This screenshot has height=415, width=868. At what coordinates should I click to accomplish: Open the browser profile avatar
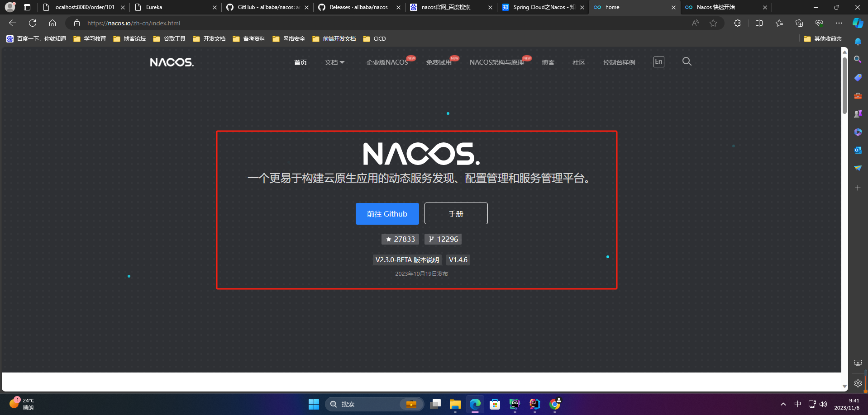point(10,7)
